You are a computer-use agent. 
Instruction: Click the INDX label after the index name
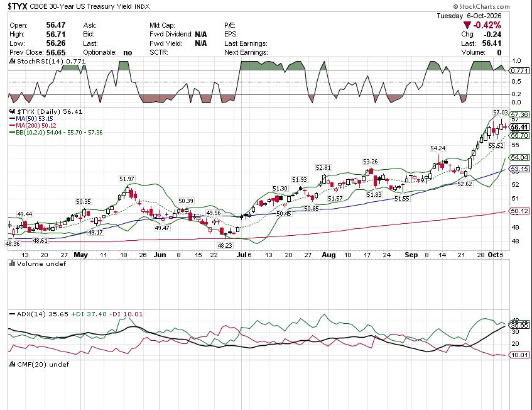142,6
